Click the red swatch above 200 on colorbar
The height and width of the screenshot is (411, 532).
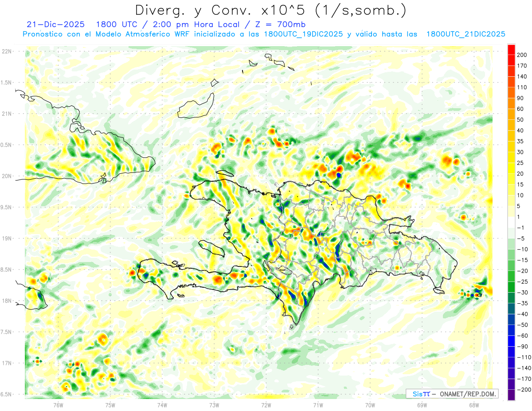tap(511, 49)
